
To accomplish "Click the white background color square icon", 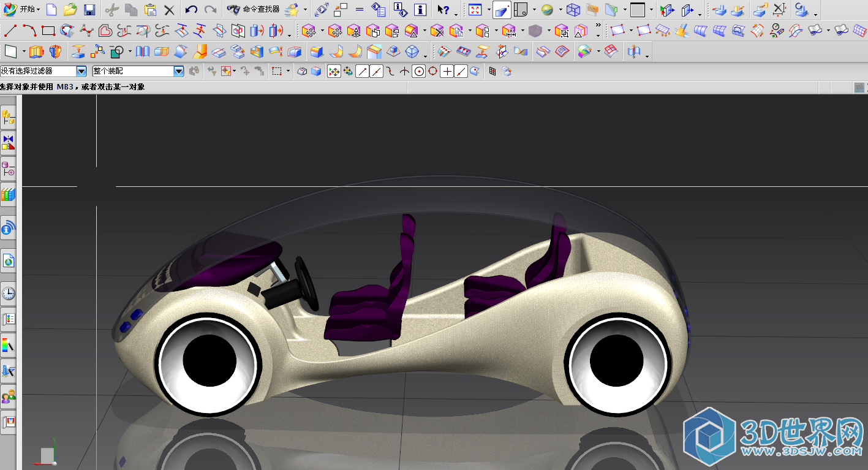I will (638, 10).
